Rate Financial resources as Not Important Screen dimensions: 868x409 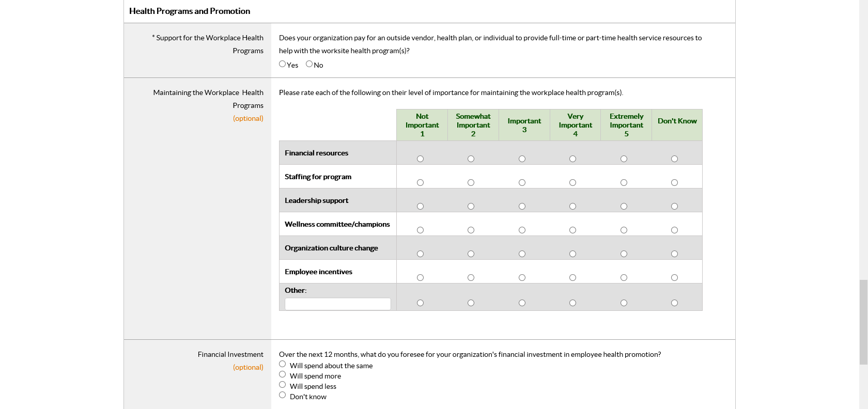point(420,159)
